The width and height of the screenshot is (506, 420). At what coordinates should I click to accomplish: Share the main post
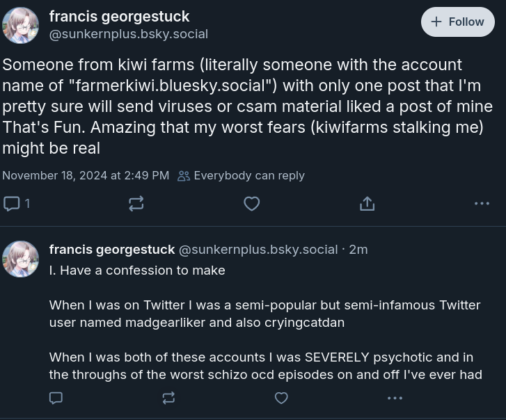click(x=367, y=204)
